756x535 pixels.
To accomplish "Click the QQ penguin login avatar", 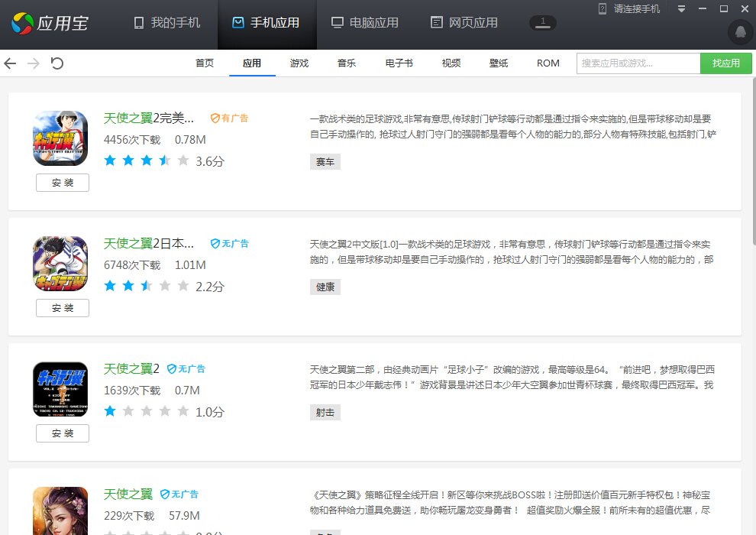I will click(x=739, y=32).
